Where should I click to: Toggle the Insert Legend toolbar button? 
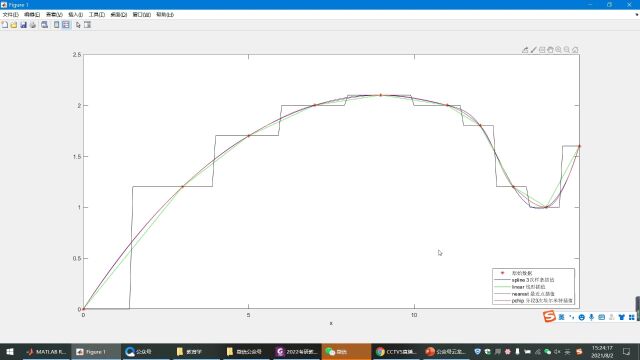[66, 25]
